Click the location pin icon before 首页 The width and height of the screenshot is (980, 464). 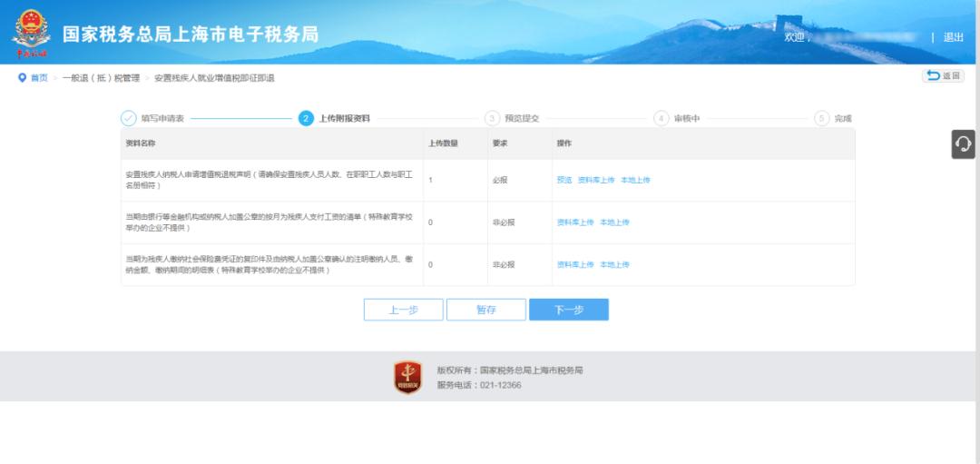23,78
